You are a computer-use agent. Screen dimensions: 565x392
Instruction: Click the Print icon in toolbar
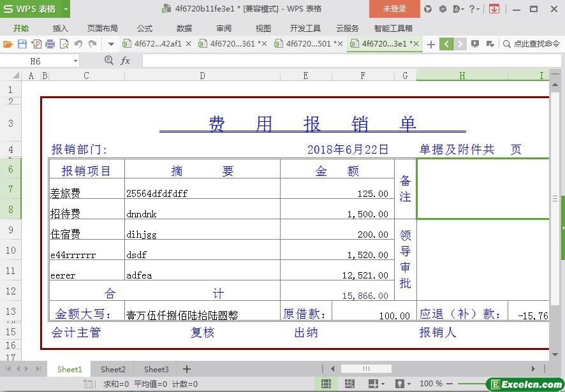(50, 44)
